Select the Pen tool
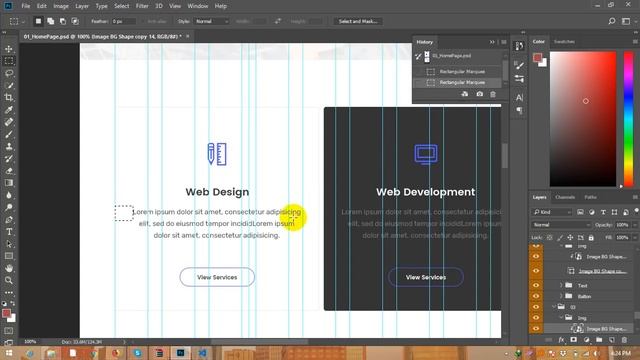Screen dimensions: 640x360 pyautogui.click(x=9, y=220)
